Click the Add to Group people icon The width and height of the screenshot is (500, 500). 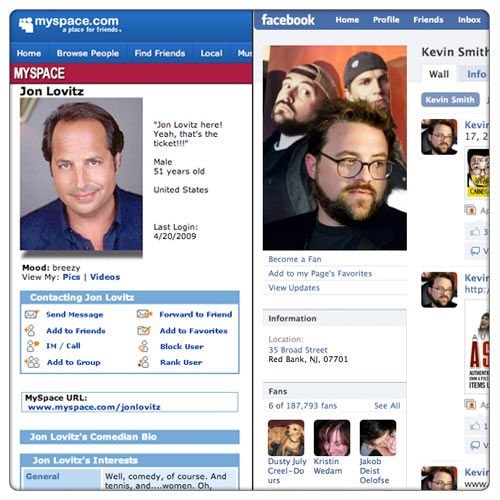click(32, 362)
